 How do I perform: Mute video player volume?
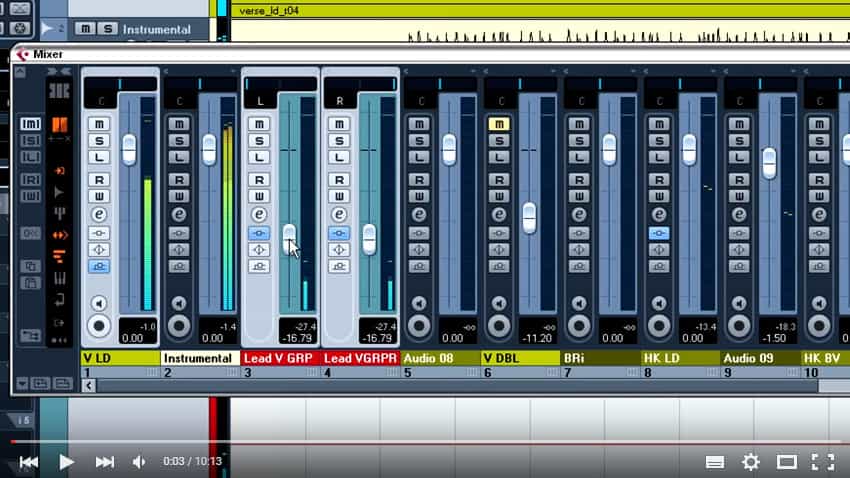139,462
